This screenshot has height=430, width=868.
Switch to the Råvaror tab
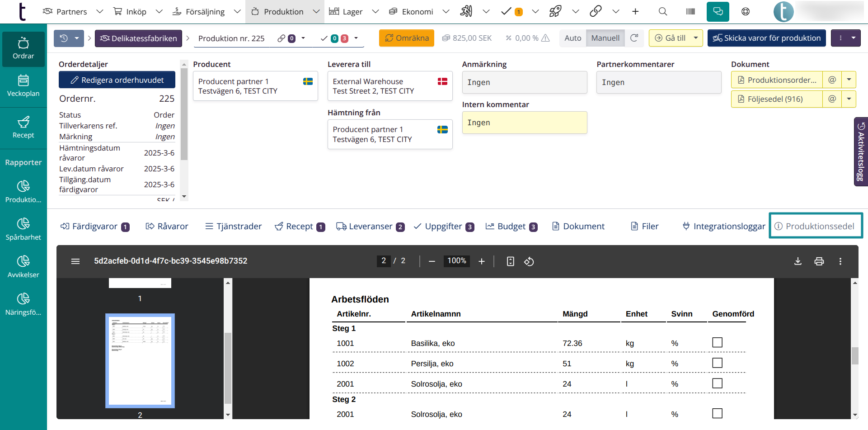[x=167, y=227]
